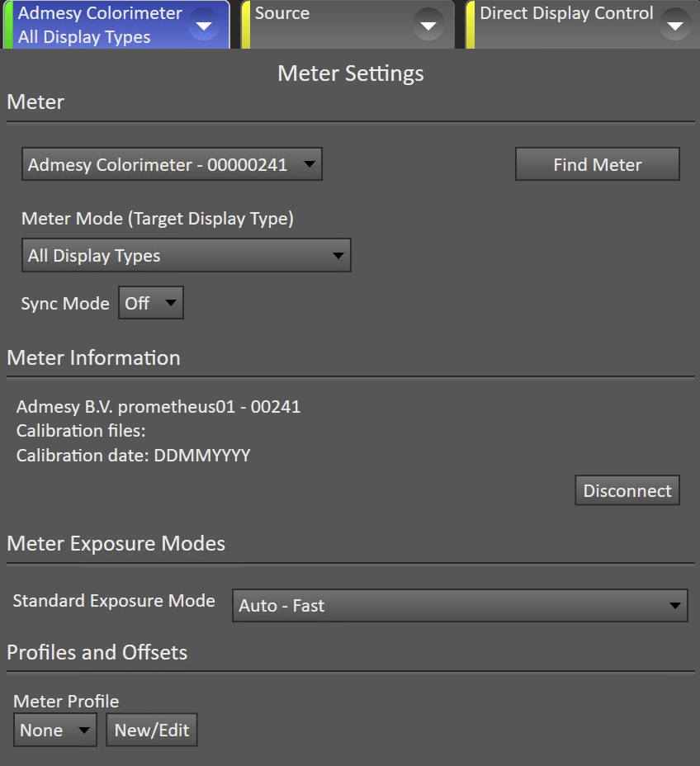Select the Admesy Colorimeter All Display Types tab

point(116,25)
